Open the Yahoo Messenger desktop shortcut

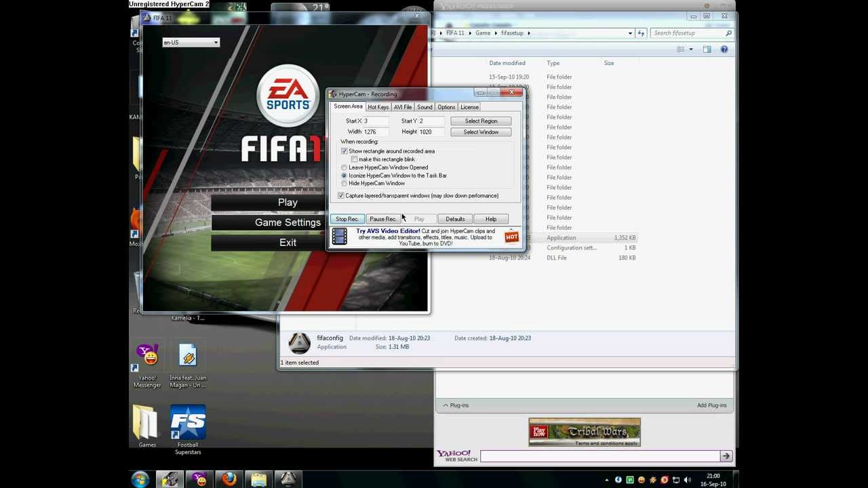pyautogui.click(x=147, y=366)
